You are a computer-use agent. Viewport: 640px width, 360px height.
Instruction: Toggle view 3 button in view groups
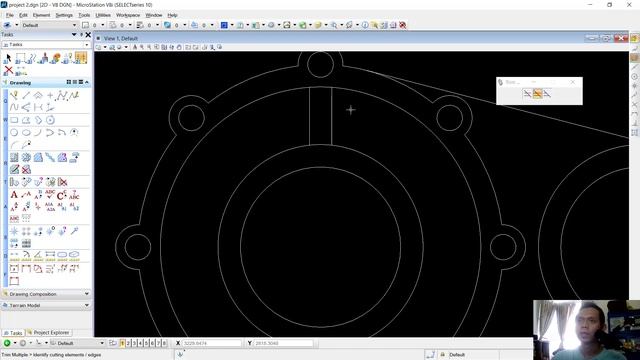click(x=134, y=343)
